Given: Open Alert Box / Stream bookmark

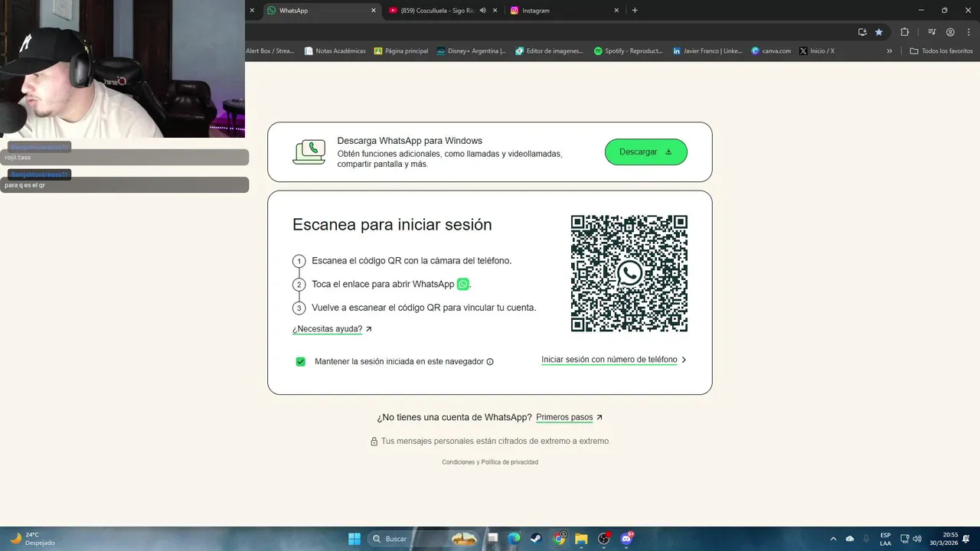Looking at the screenshot, I should (x=270, y=51).
